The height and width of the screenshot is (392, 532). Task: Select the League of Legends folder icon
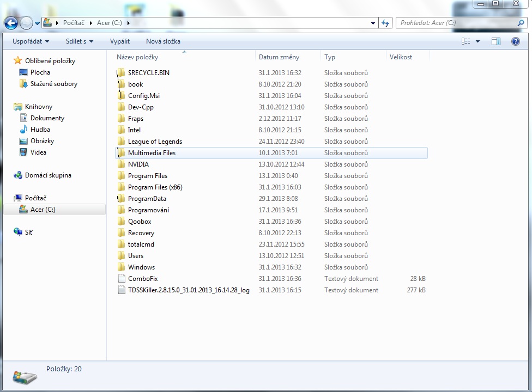coord(121,141)
